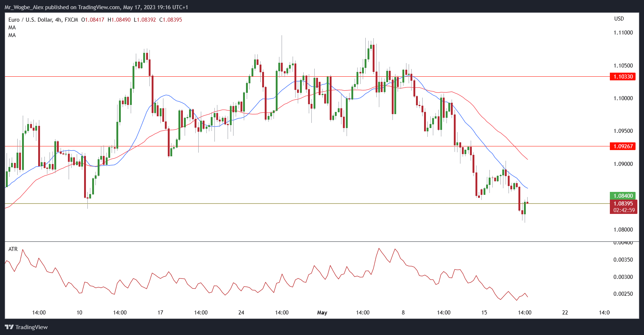The width and height of the screenshot is (644, 335).
Task: Click the 1.10000 price scale value
Action: [x=623, y=98]
